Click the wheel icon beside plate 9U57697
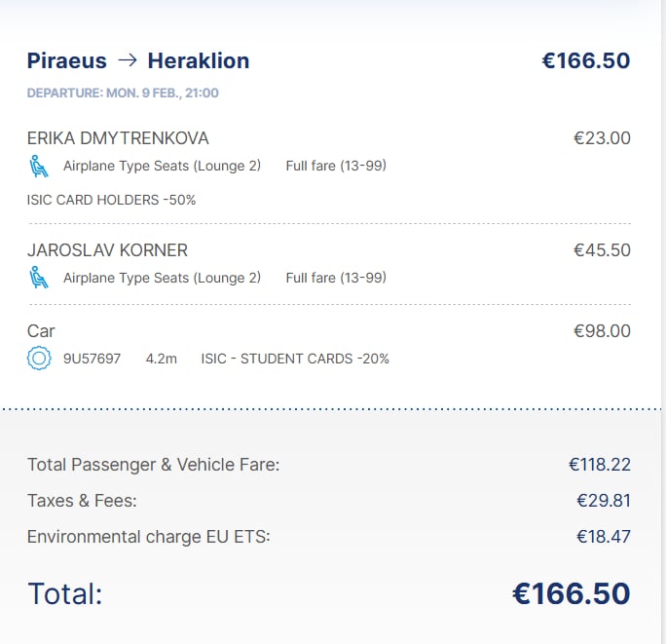 (x=39, y=359)
